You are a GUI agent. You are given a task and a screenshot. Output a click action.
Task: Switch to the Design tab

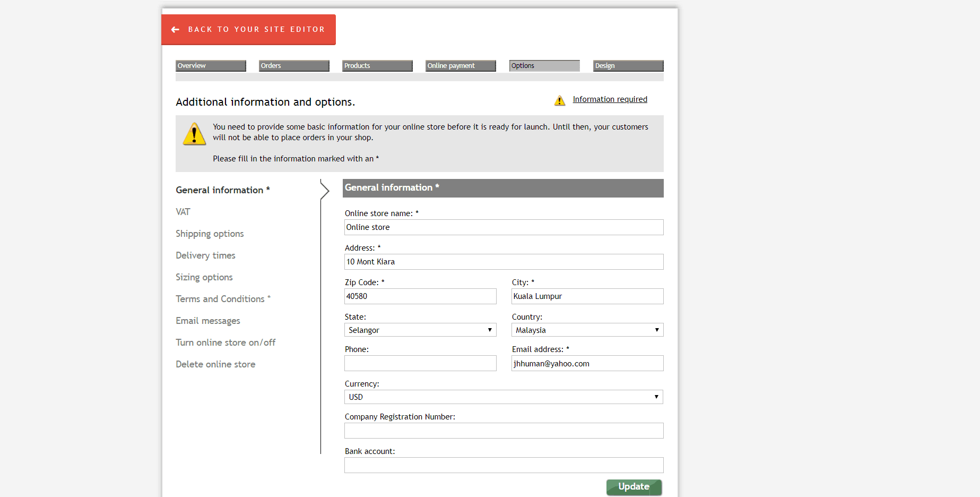pos(628,66)
